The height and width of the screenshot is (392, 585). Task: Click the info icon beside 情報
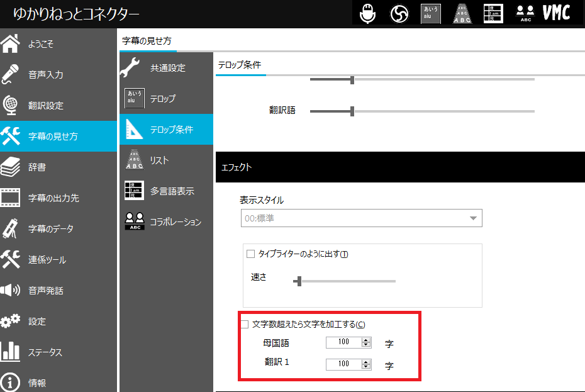pos(11,383)
